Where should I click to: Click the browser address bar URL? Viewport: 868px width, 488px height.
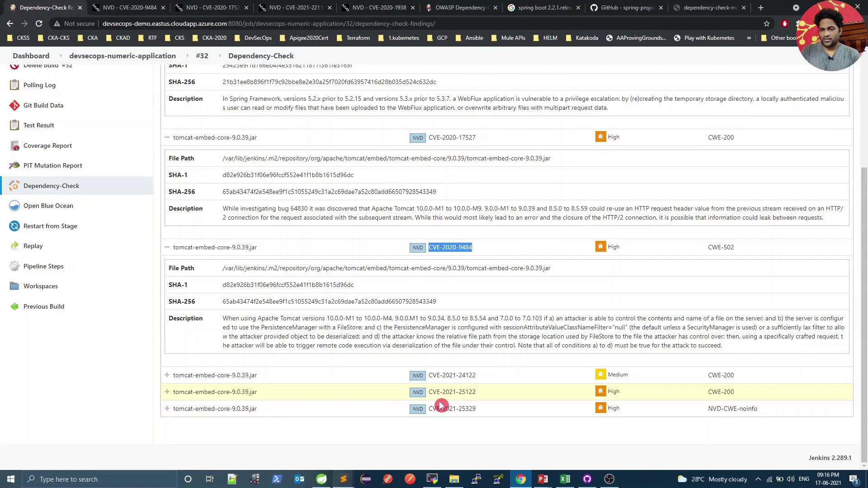269,23
